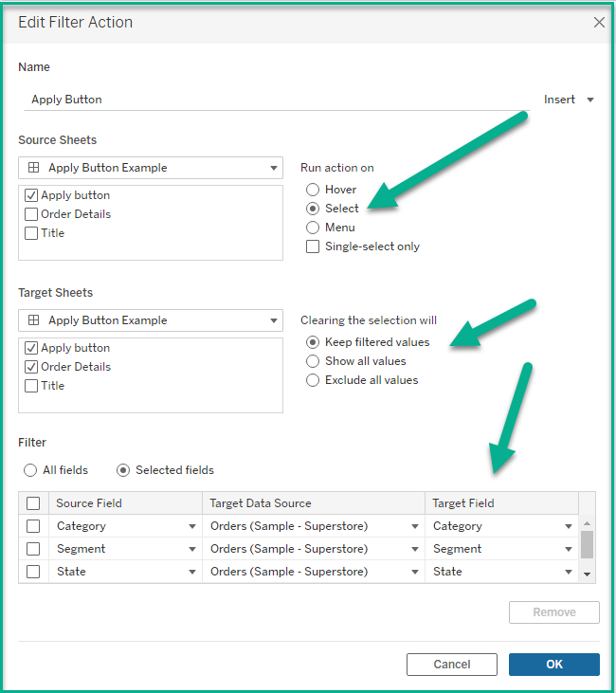Click the Cancel button

pyautogui.click(x=452, y=665)
